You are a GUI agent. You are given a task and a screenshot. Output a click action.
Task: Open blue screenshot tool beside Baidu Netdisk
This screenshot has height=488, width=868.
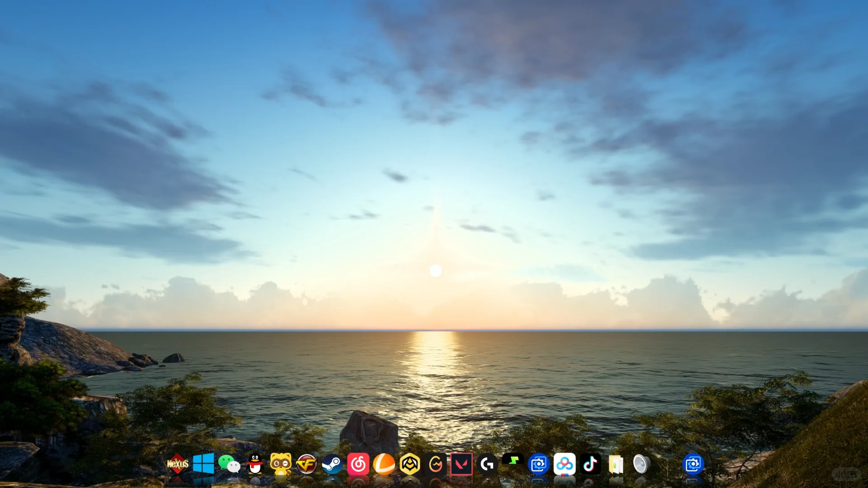[x=539, y=464]
